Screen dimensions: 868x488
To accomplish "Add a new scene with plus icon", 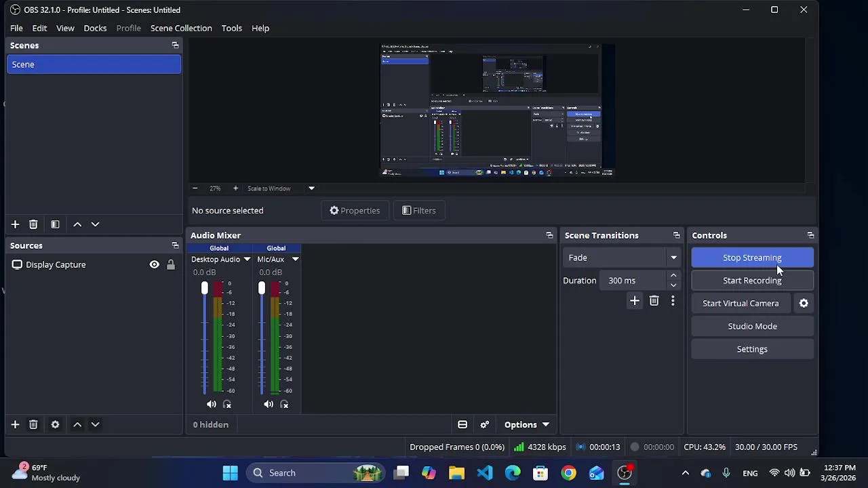I will [15, 224].
